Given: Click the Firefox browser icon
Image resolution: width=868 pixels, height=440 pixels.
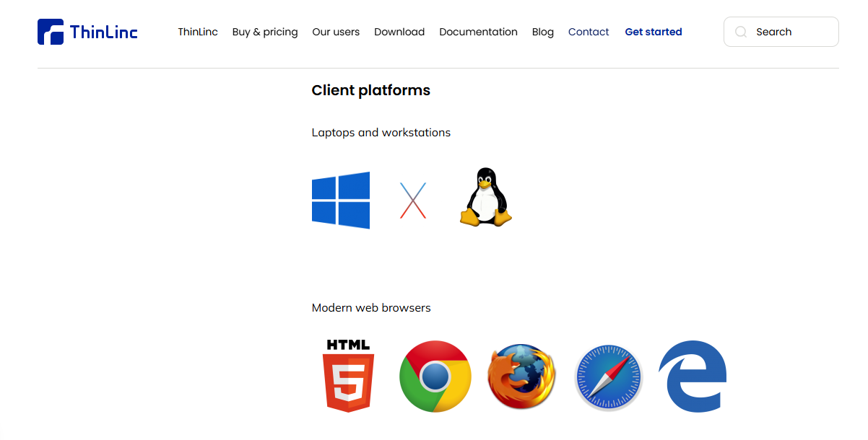Looking at the screenshot, I should pyautogui.click(x=521, y=377).
